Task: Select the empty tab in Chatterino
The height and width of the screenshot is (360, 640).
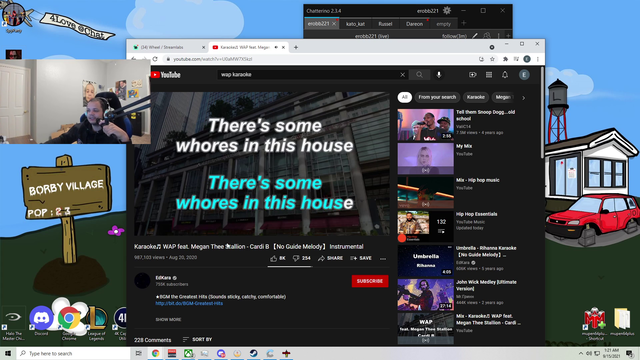Action: click(x=443, y=24)
